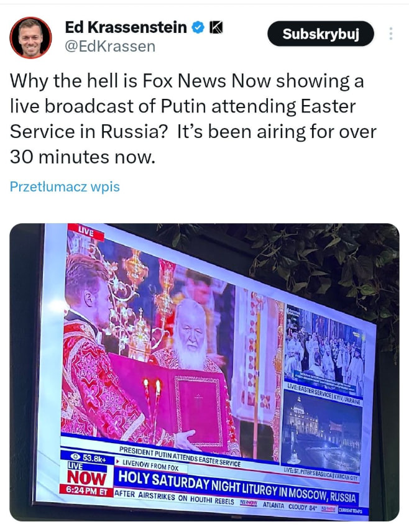Viewport: 409px width, 532px height.
Task: Open the @EdKrassen handle
Action: (110, 47)
